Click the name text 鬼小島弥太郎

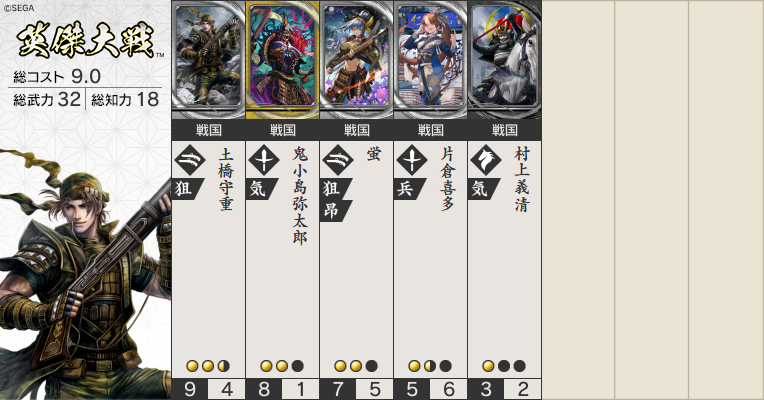[x=300, y=195]
